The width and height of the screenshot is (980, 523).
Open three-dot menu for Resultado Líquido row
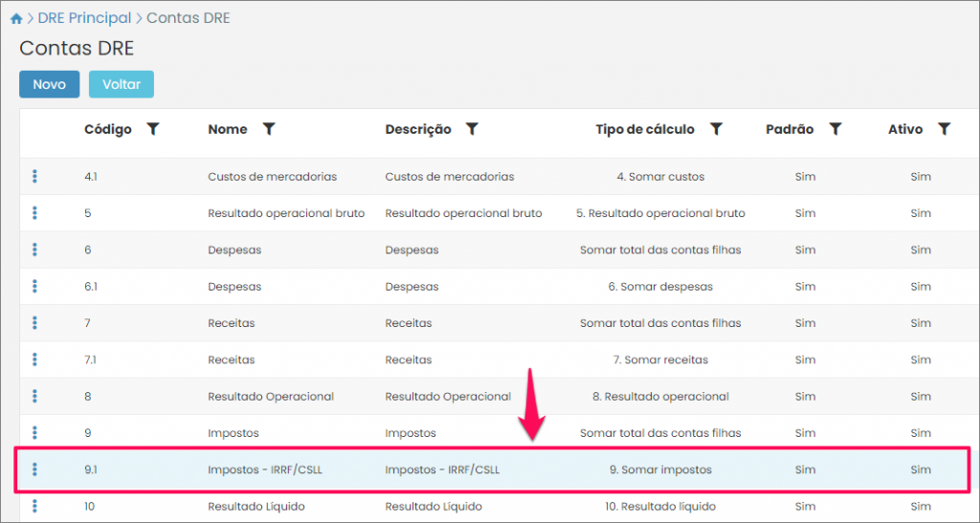pyautogui.click(x=35, y=506)
